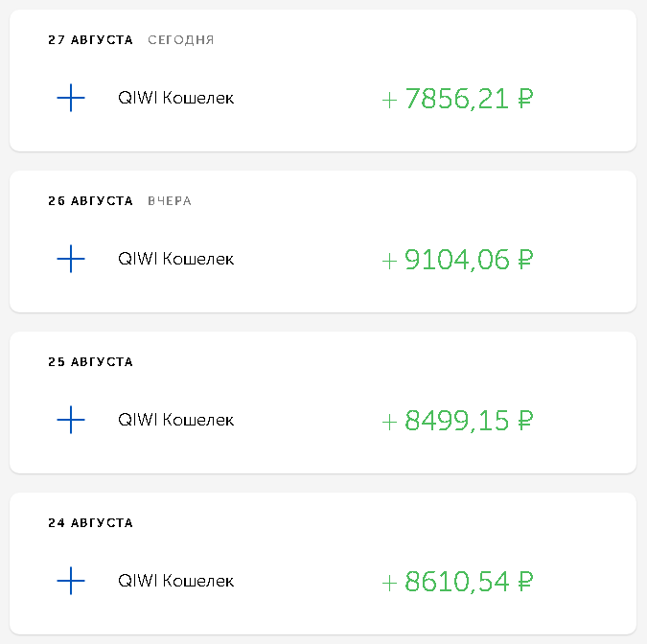Click the blue plus icon for 25 августа
The height and width of the screenshot is (644, 647).
tap(71, 420)
